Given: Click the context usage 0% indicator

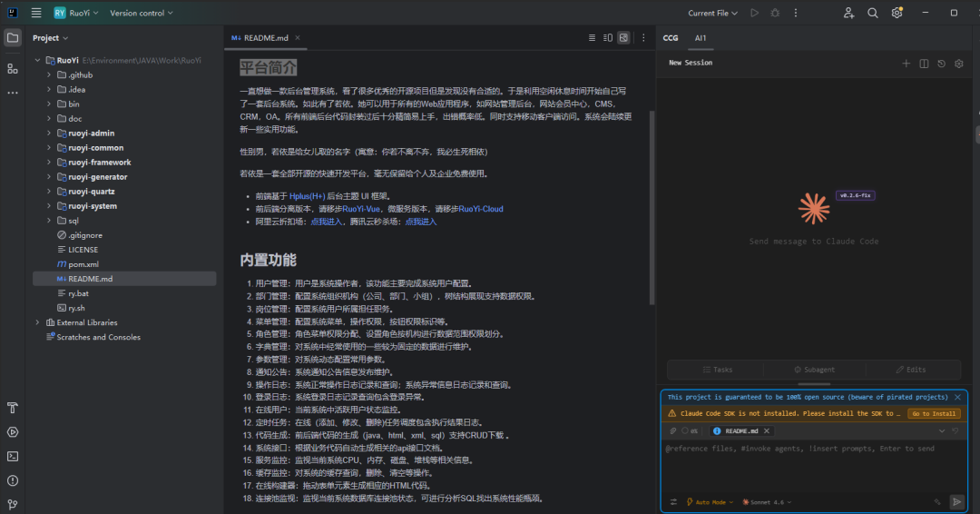Looking at the screenshot, I should click(x=690, y=430).
